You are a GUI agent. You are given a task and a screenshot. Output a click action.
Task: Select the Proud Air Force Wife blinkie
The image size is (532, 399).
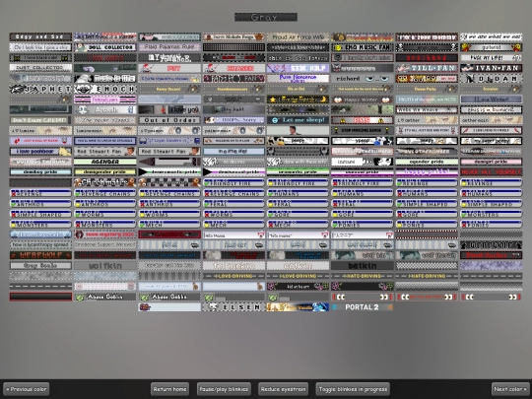[298, 36]
